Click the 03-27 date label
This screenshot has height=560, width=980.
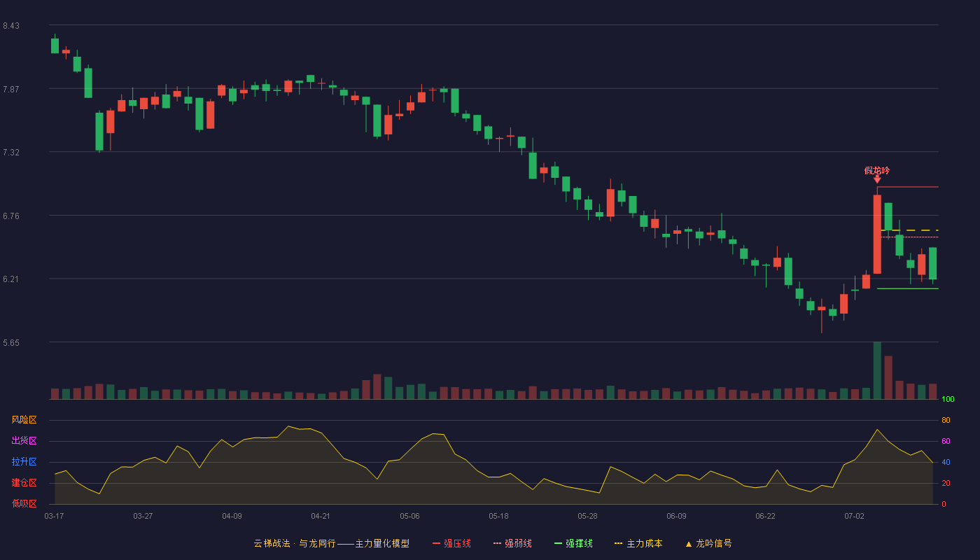143,516
